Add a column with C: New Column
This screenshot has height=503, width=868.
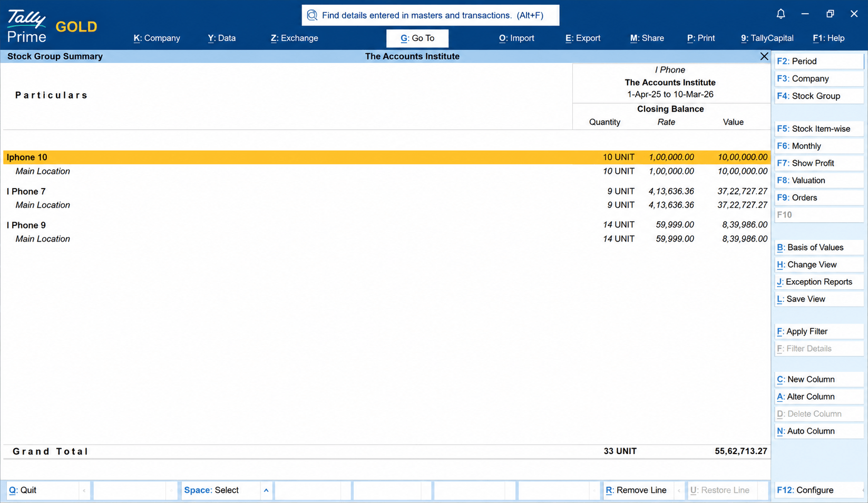pyautogui.click(x=819, y=379)
